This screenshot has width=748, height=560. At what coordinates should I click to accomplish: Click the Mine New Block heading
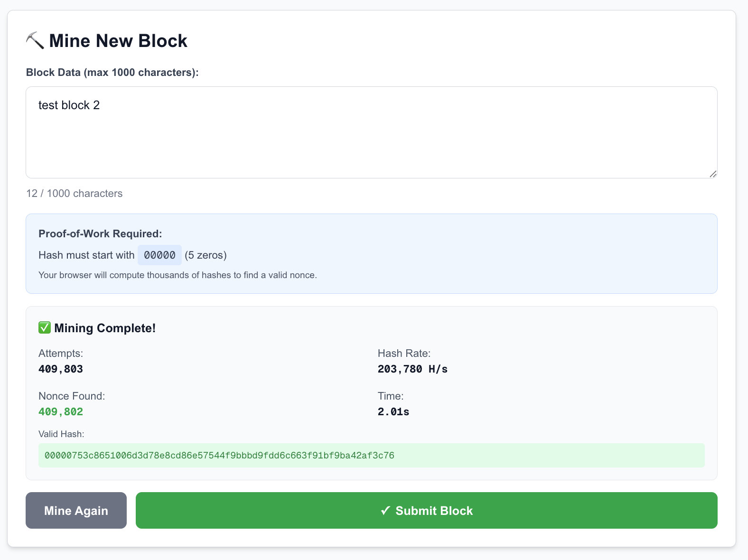(118, 41)
